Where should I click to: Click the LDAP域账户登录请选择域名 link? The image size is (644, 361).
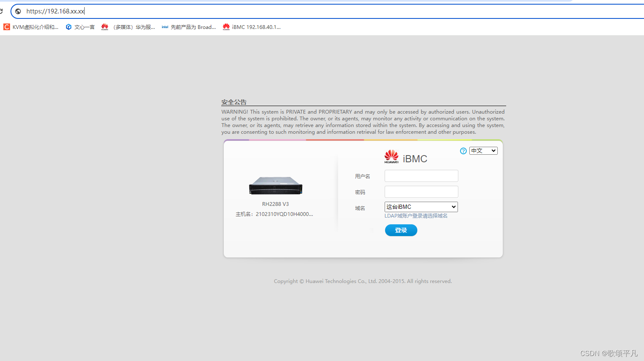pos(416,216)
